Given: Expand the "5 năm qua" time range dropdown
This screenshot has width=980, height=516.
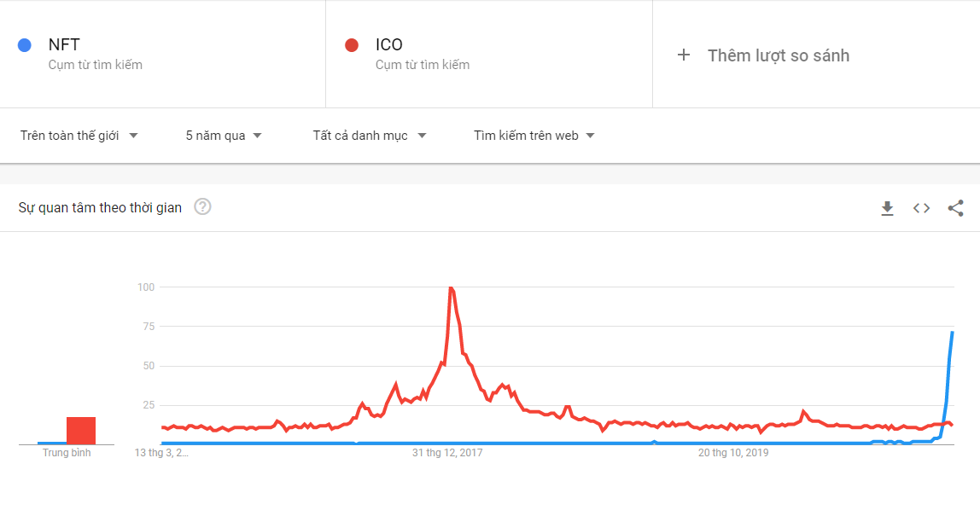Looking at the screenshot, I should 224,136.
